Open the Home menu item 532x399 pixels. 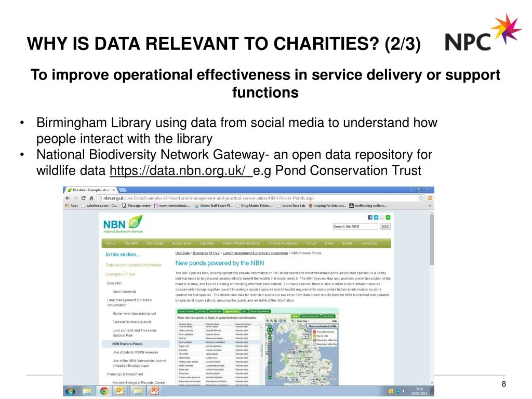[x=110, y=243]
